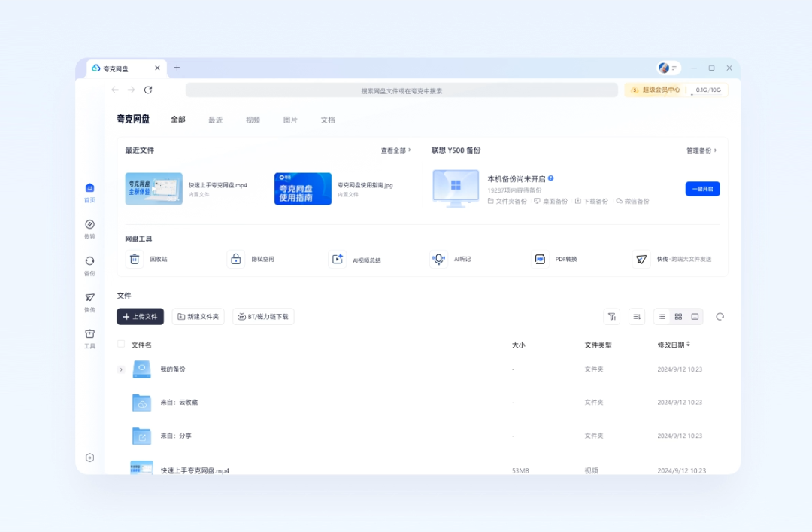Open the 夸克网盘使用指南.jpg recent thumbnail
Screen dimensions: 812x532
coord(303,189)
